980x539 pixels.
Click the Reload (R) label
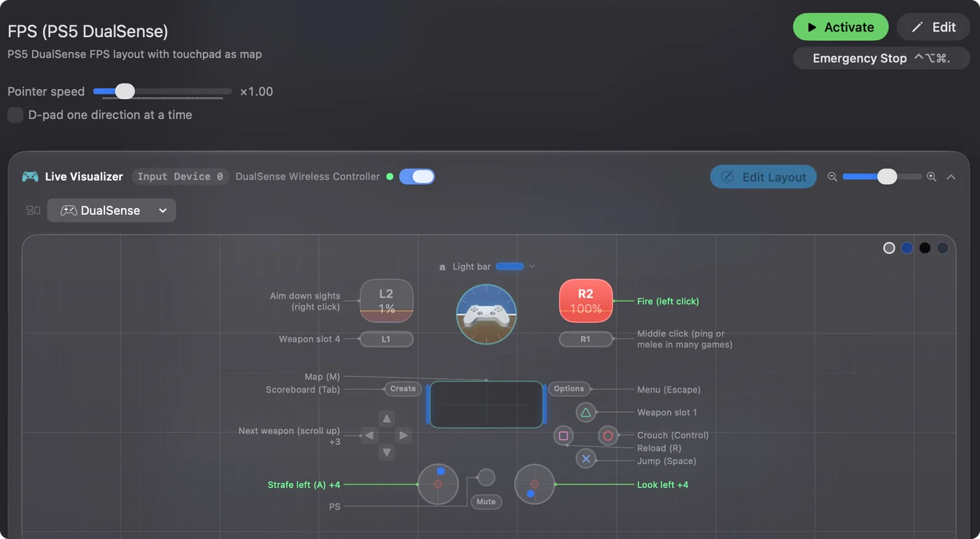coord(659,448)
